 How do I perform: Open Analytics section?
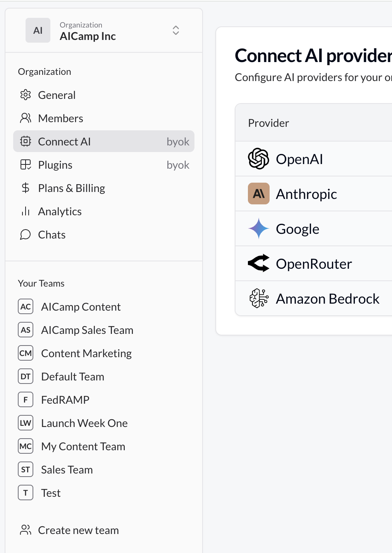(104, 211)
